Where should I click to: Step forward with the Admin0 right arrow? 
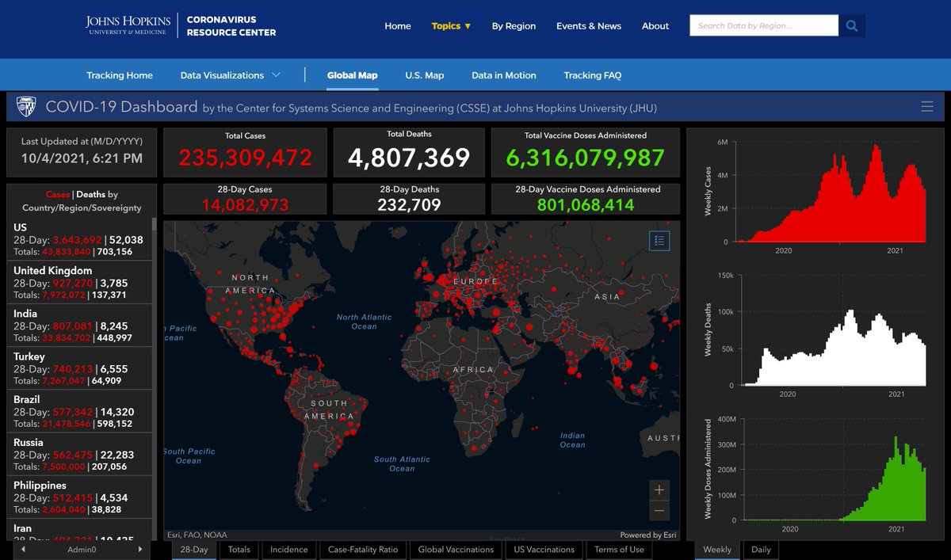pos(141,548)
